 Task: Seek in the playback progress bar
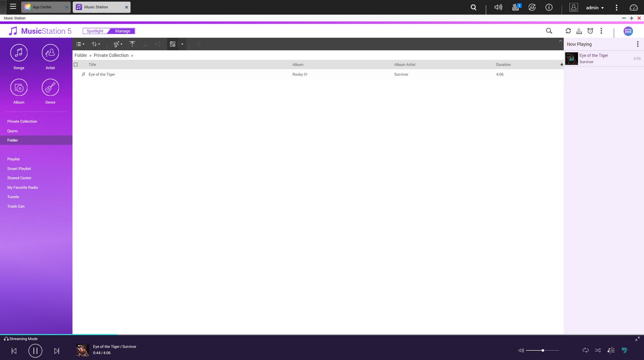point(322,335)
